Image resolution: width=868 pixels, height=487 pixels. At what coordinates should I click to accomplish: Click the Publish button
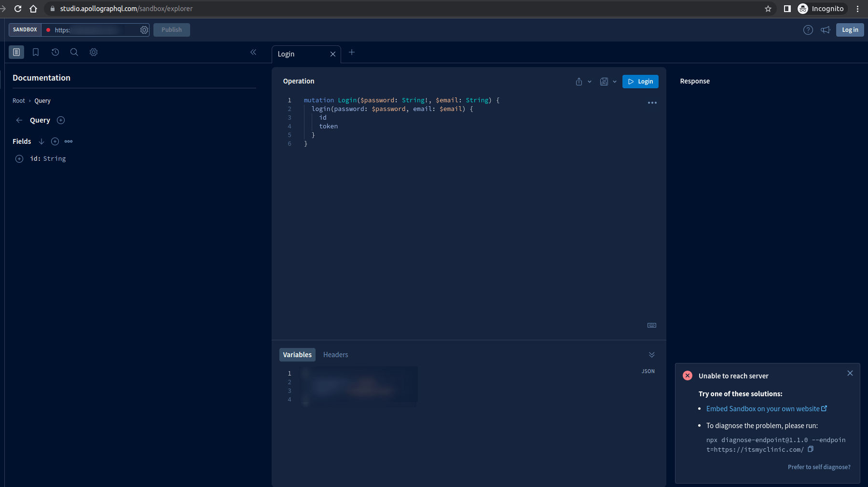[x=172, y=30]
